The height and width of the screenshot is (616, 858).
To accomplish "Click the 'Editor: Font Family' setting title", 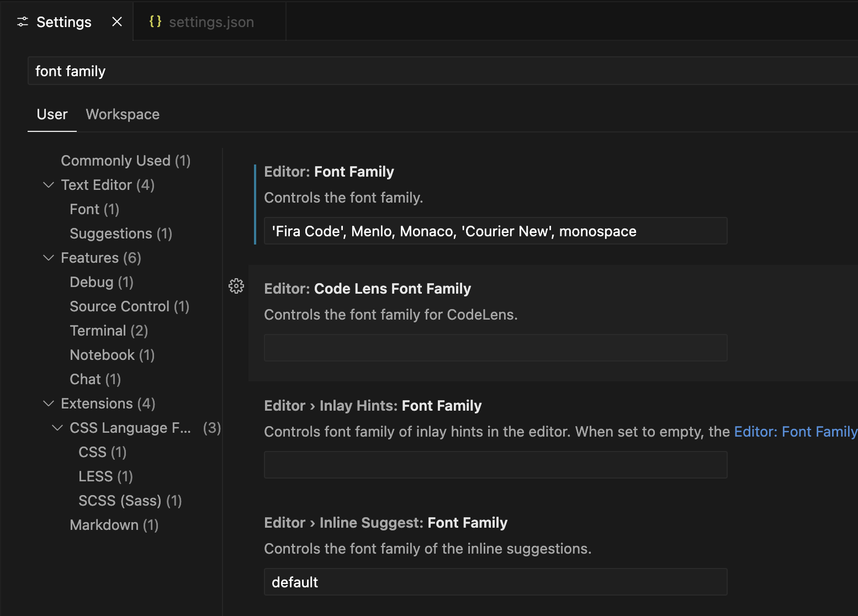I will 329,172.
